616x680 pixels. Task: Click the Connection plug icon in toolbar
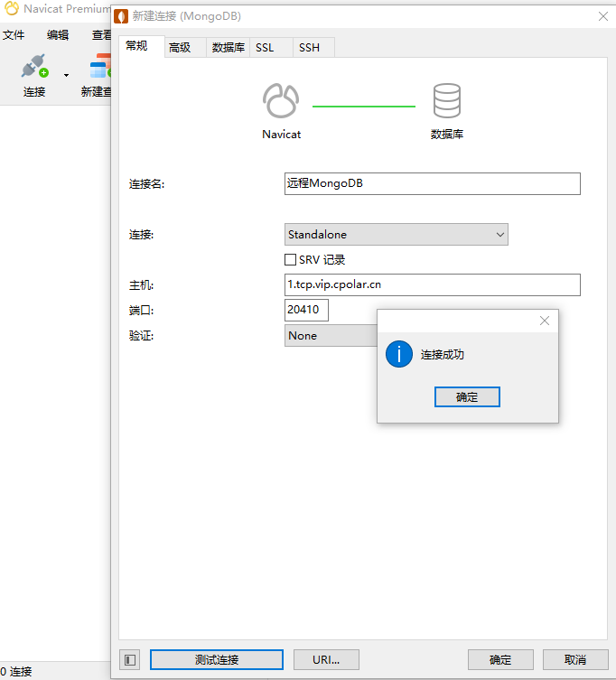(x=33, y=68)
